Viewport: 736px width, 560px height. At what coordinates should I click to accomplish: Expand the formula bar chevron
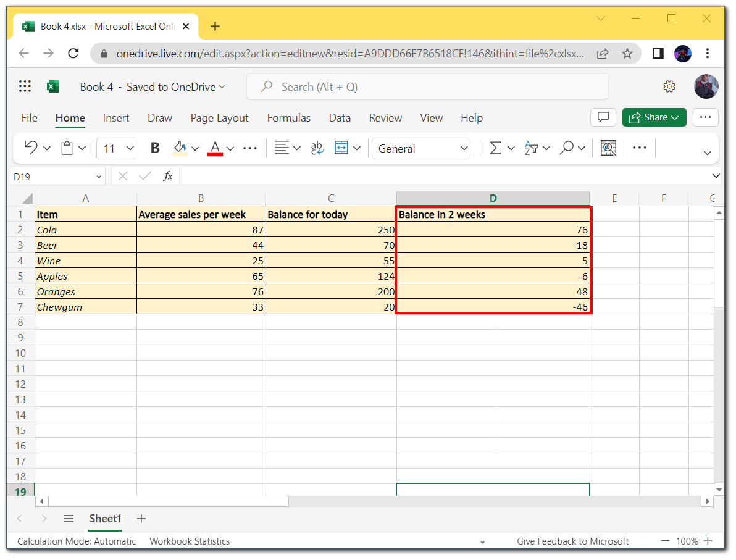click(716, 176)
